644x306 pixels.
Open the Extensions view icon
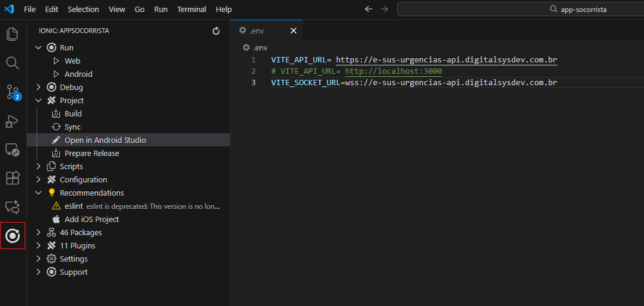coord(13,178)
